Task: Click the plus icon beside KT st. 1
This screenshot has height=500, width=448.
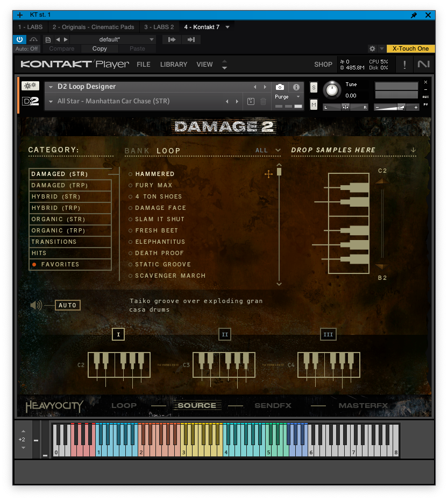Action: pyautogui.click(x=20, y=15)
